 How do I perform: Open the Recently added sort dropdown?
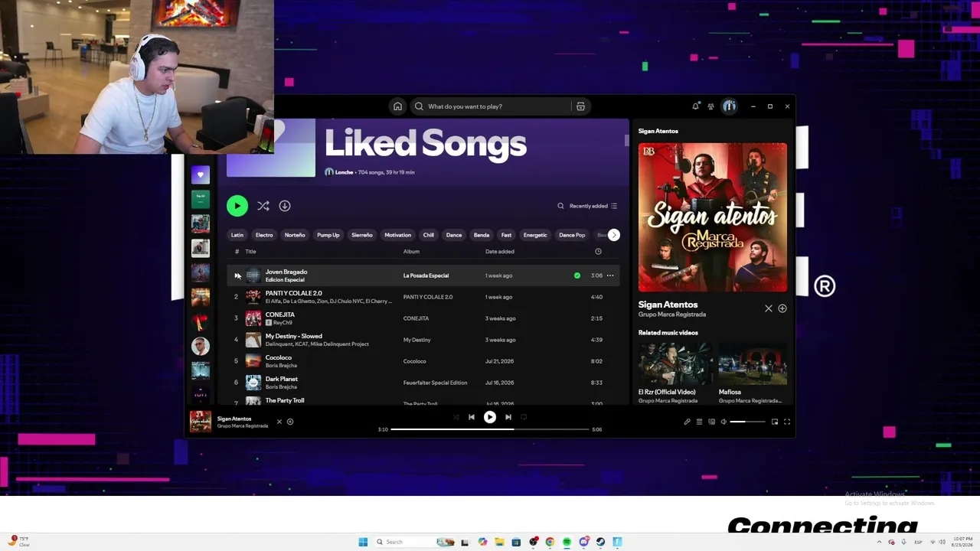(593, 206)
